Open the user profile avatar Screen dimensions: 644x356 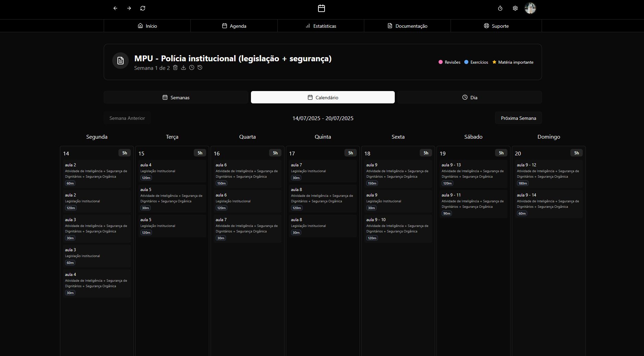point(530,8)
